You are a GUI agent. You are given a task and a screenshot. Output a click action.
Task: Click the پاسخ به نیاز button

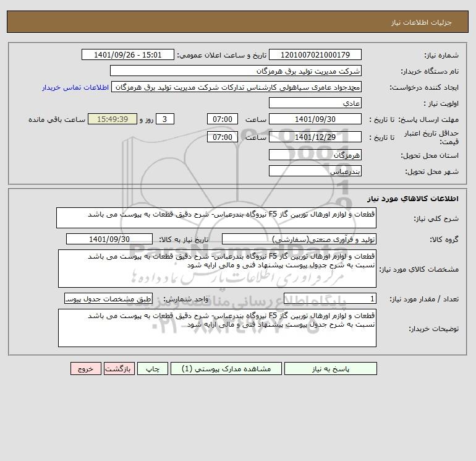(x=330, y=368)
